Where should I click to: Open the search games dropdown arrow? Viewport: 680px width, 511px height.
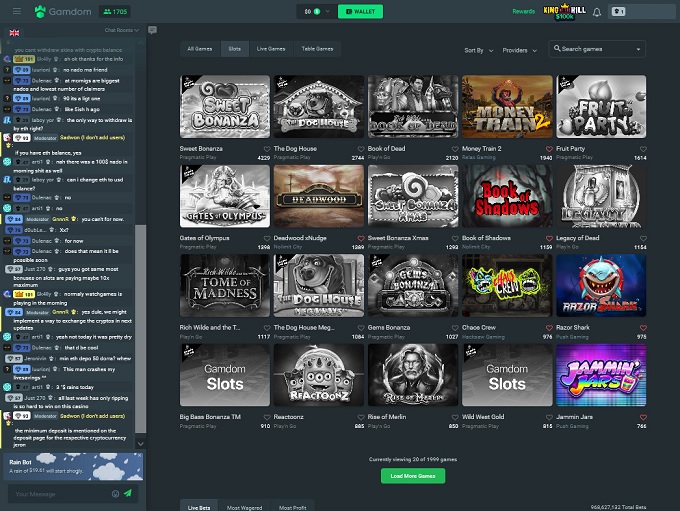(638, 49)
